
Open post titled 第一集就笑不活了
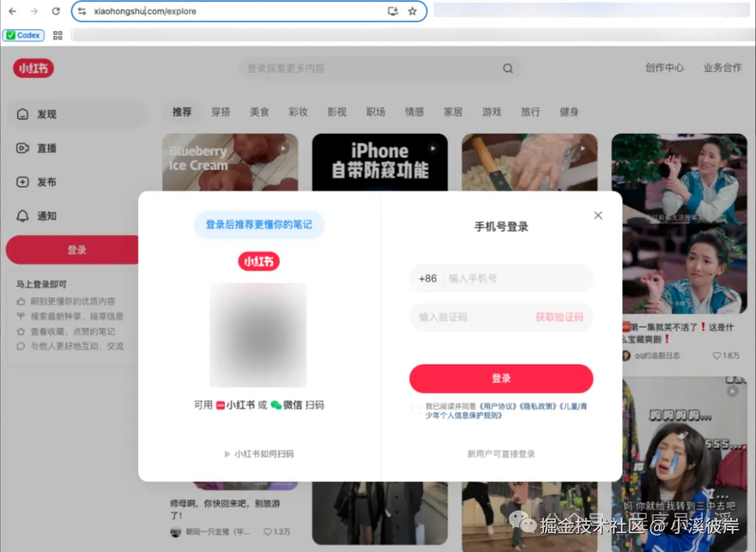pos(678,333)
